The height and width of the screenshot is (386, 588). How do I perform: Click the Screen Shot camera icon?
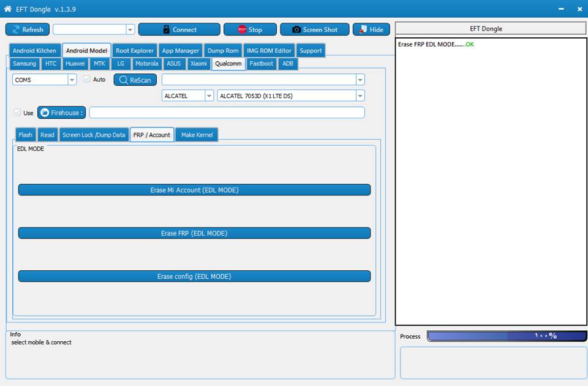(296, 29)
